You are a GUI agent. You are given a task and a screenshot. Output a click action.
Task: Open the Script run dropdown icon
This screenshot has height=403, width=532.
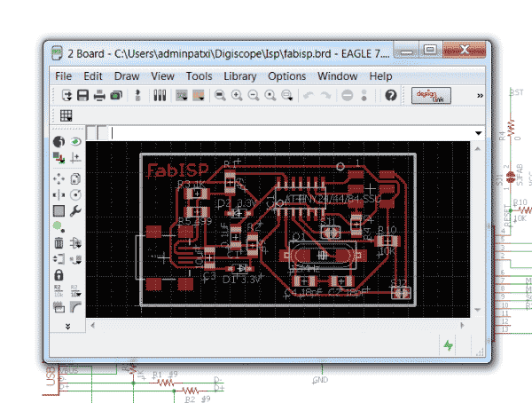[x=182, y=96]
